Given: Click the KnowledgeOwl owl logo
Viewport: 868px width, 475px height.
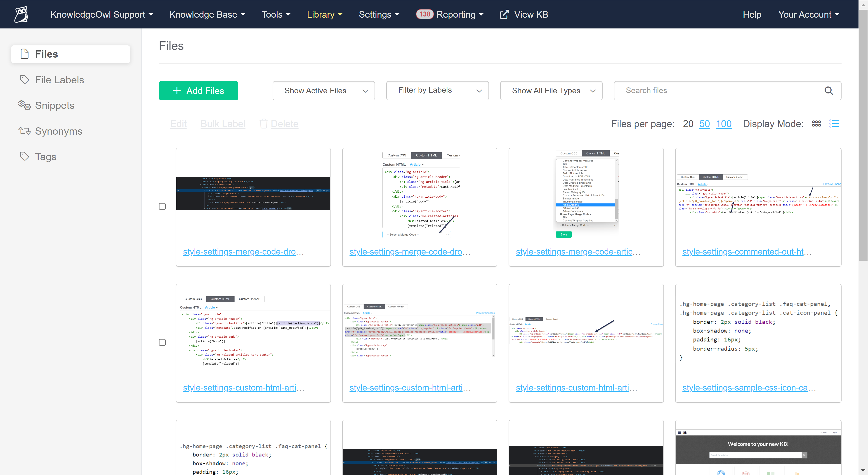Looking at the screenshot, I should (x=21, y=14).
